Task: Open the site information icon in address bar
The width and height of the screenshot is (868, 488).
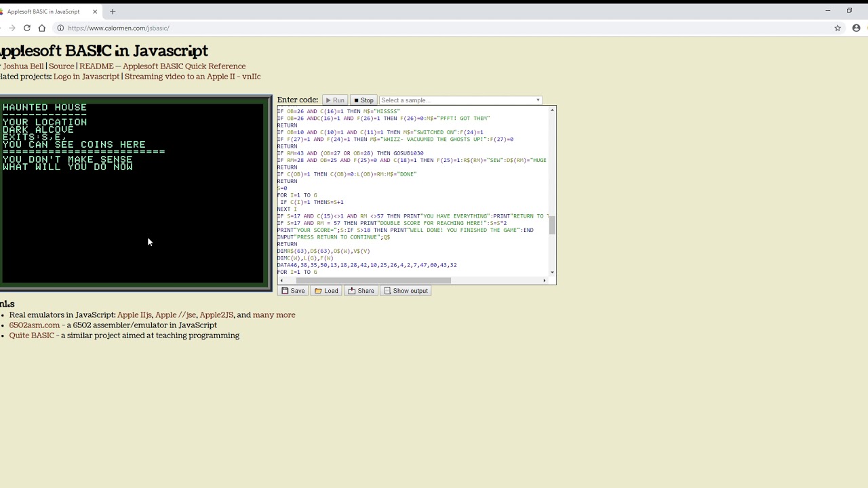Action: point(60,28)
